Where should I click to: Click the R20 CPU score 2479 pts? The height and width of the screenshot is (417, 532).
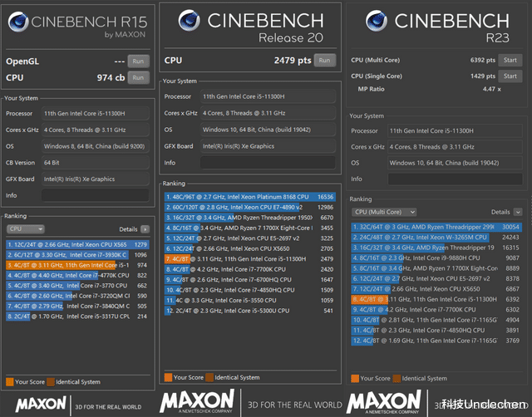click(293, 61)
